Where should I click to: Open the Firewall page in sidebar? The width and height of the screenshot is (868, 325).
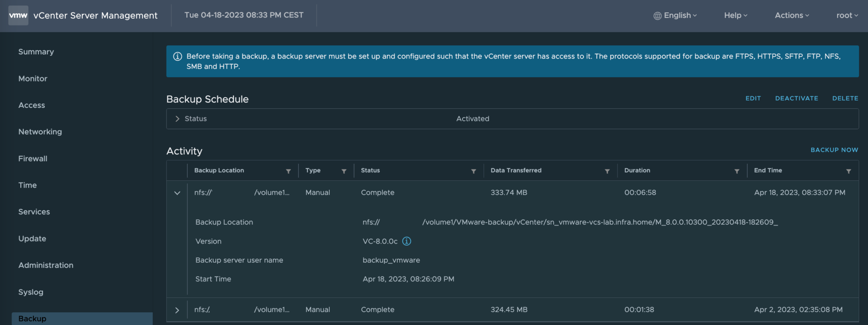(x=33, y=159)
